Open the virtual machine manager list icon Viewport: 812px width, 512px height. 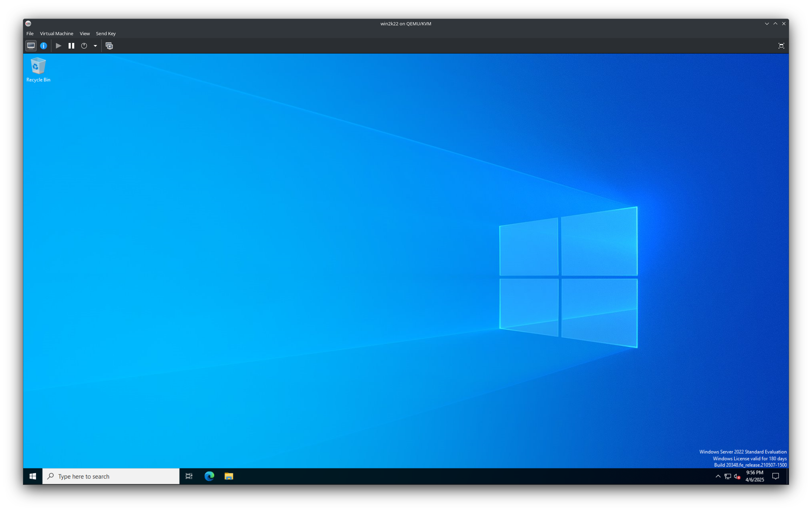(x=109, y=46)
